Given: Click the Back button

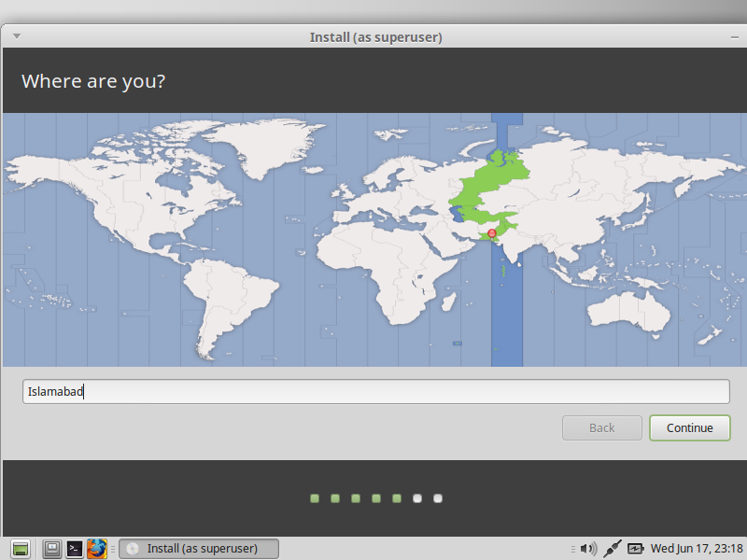Looking at the screenshot, I should [601, 427].
